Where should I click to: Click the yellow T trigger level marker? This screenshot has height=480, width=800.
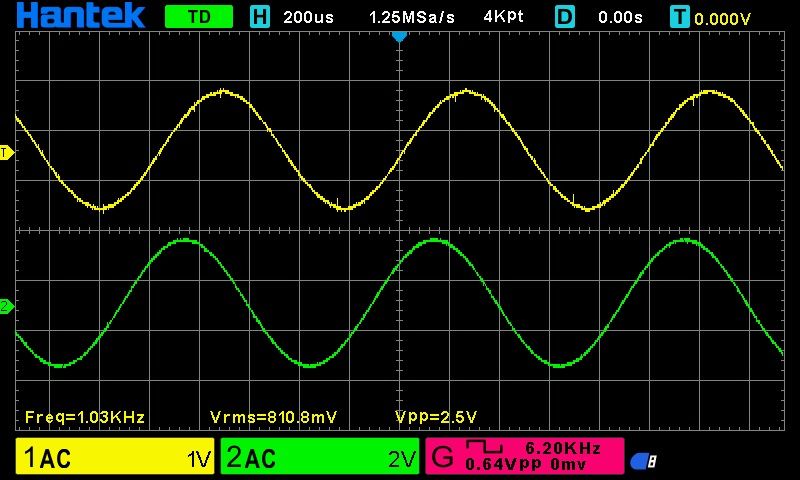tap(6, 153)
